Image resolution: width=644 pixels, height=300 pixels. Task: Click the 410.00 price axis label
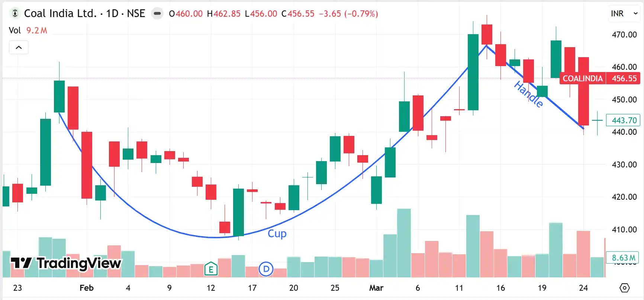[624, 229]
